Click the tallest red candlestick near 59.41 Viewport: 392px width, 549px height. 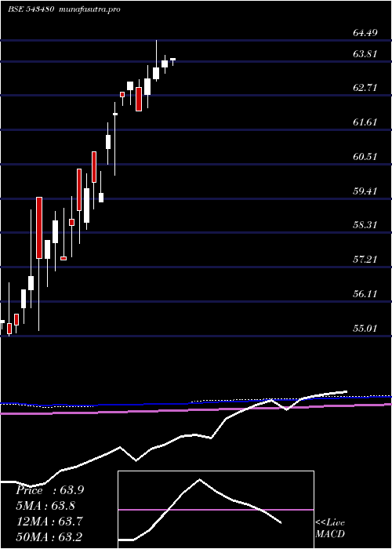[39, 228]
